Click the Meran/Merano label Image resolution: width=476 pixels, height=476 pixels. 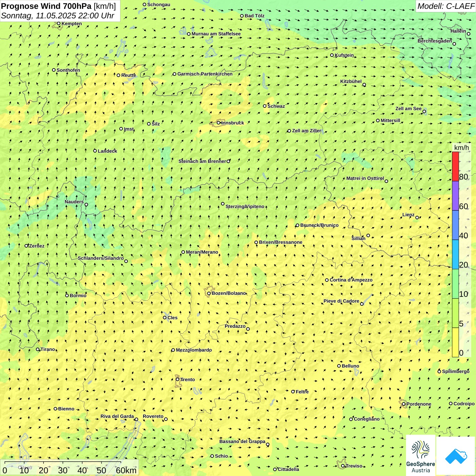(202, 252)
